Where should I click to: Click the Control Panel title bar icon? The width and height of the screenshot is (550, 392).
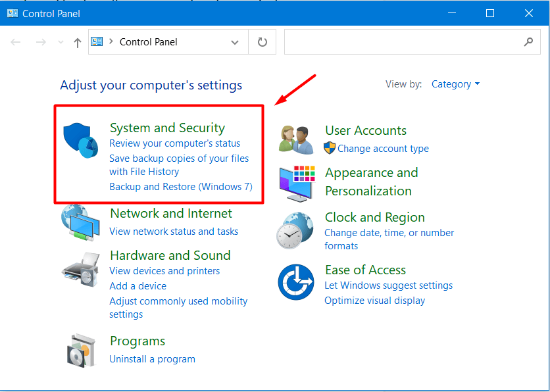[12, 13]
